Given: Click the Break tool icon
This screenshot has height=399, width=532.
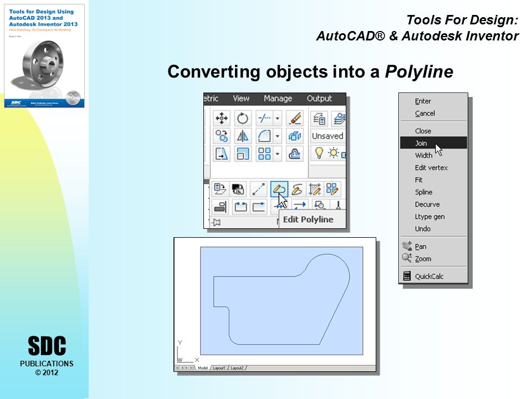Looking at the screenshot, I should pos(241,207).
